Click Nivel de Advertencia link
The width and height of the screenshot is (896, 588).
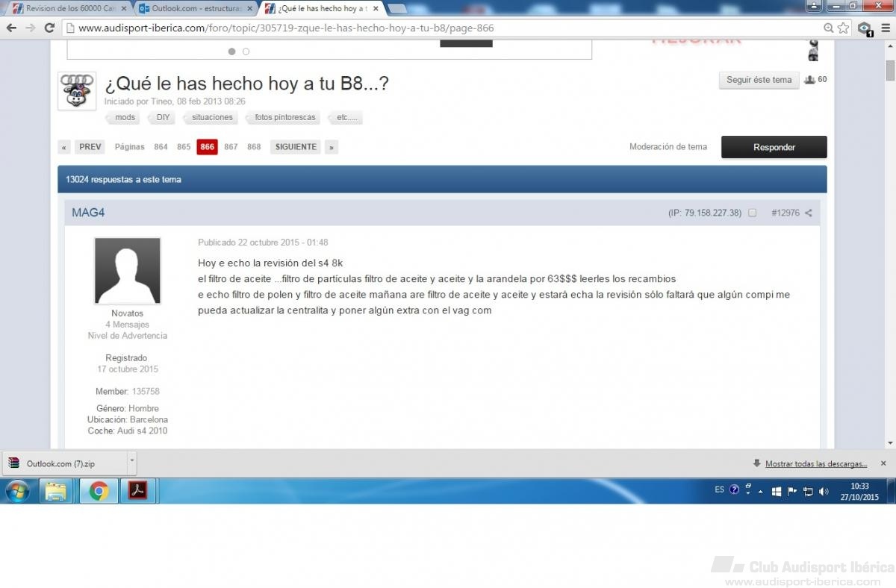click(x=127, y=336)
